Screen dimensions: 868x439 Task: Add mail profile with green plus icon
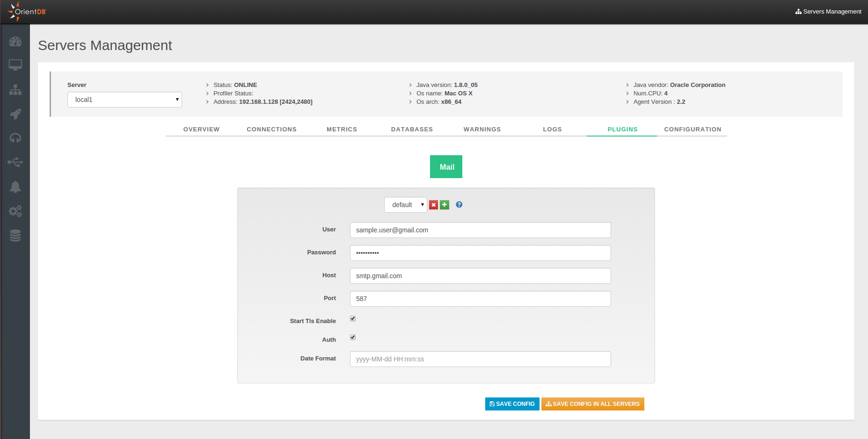pos(445,205)
